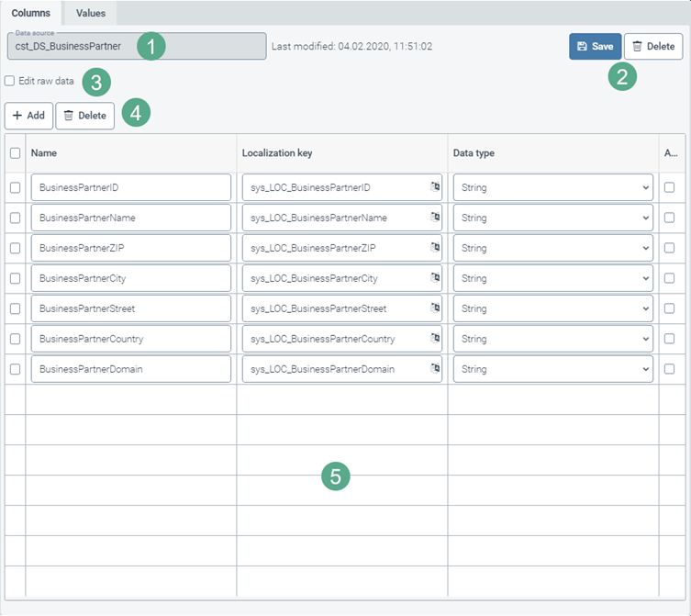Save the data source

click(595, 47)
